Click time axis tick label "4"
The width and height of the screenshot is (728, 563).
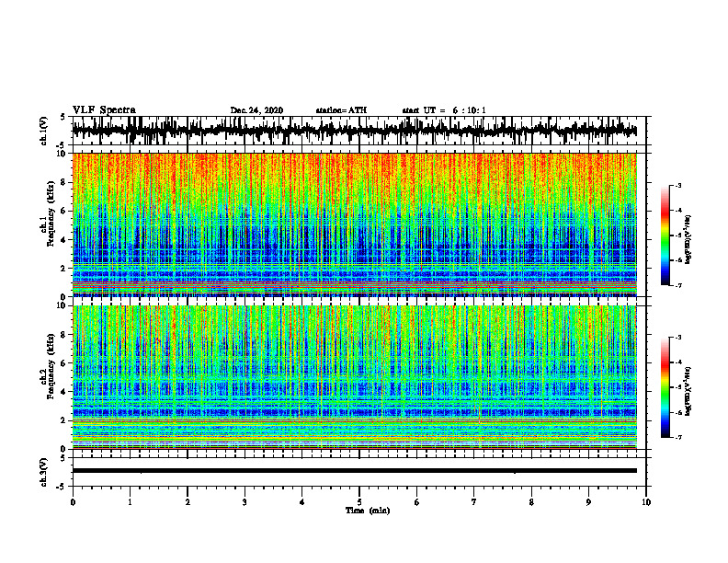pyautogui.click(x=302, y=502)
